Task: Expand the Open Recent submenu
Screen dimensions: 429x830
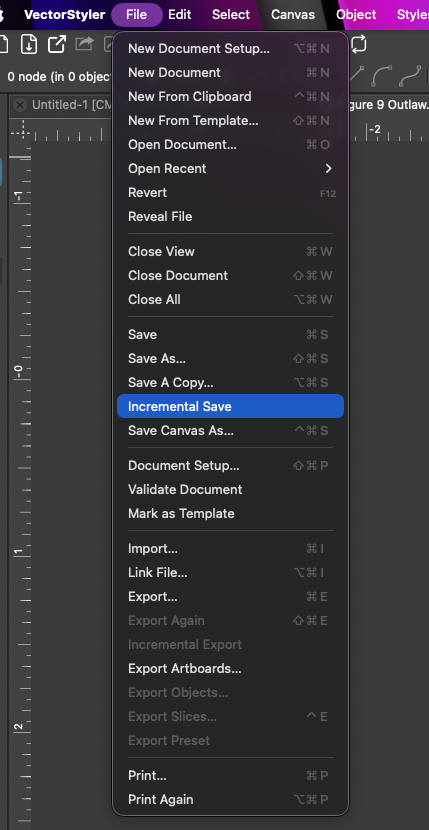Action: (x=230, y=168)
